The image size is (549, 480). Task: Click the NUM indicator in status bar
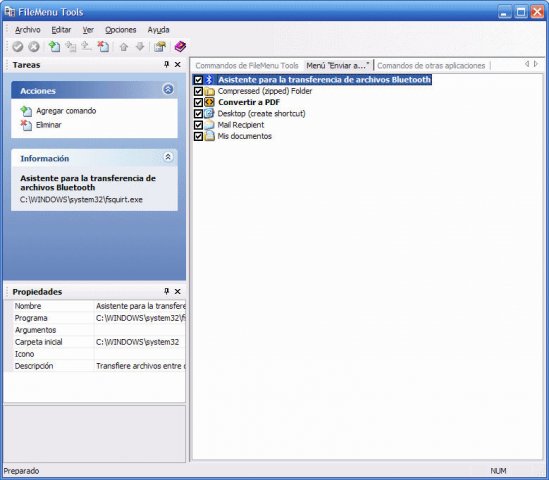[498, 471]
